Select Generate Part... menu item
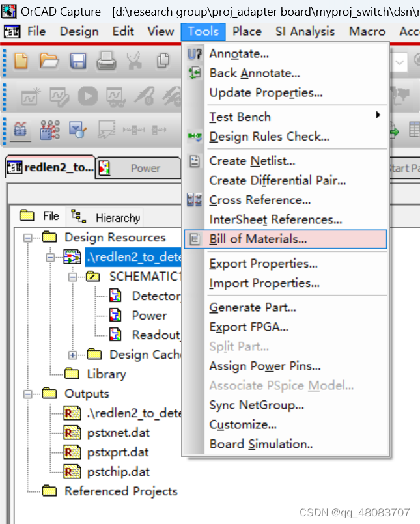The image size is (420, 524). coord(286,307)
